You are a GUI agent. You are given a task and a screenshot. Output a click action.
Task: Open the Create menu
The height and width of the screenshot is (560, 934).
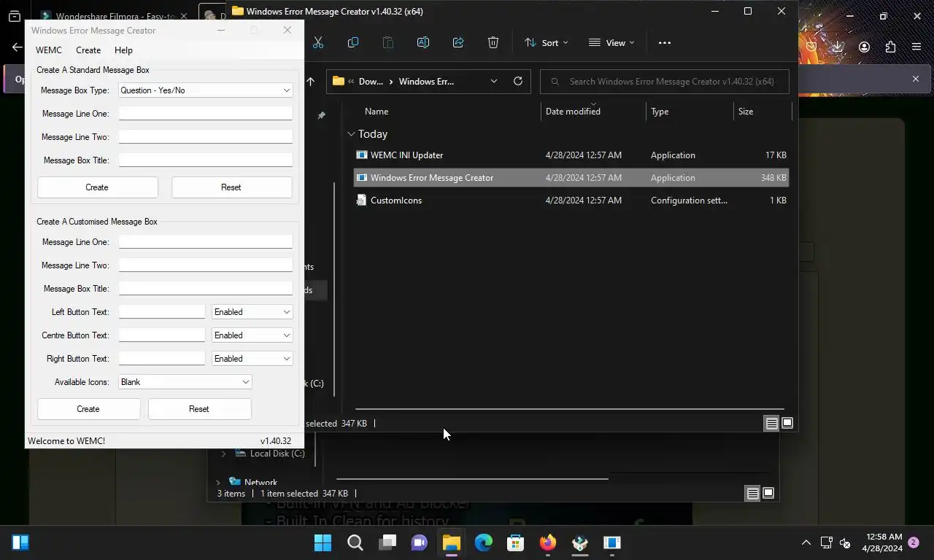pos(88,50)
